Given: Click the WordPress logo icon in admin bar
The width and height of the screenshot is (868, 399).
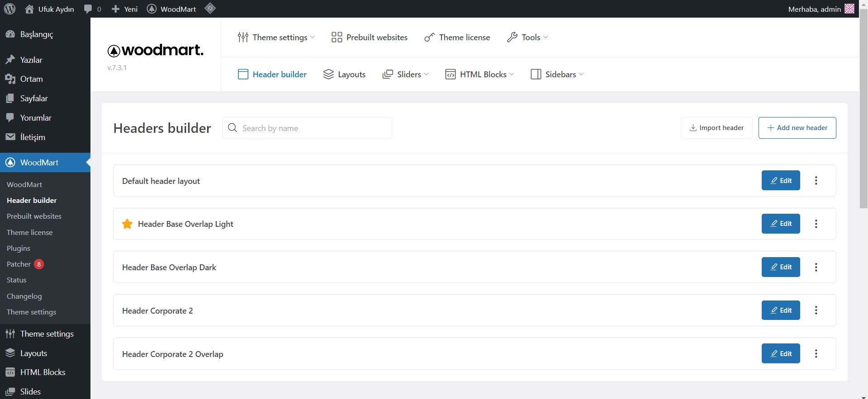Looking at the screenshot, I should click(9, 9).
